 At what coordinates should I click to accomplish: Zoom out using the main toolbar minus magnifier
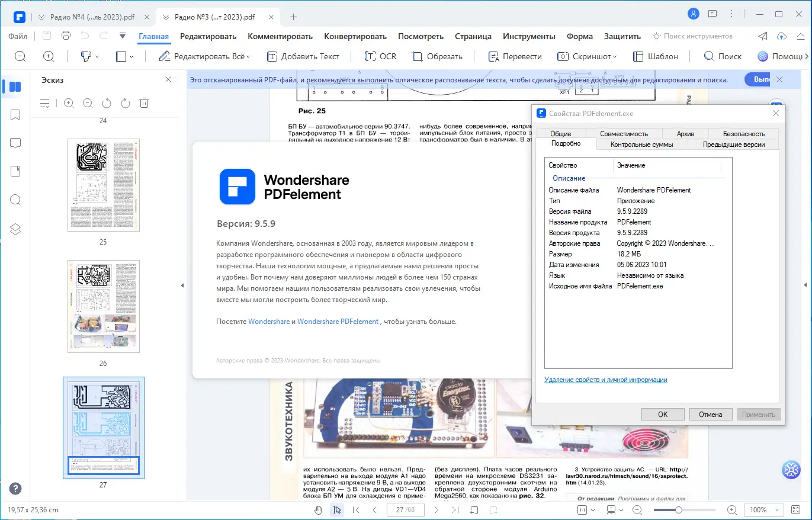pyautogui.click(x=20, y=56)
